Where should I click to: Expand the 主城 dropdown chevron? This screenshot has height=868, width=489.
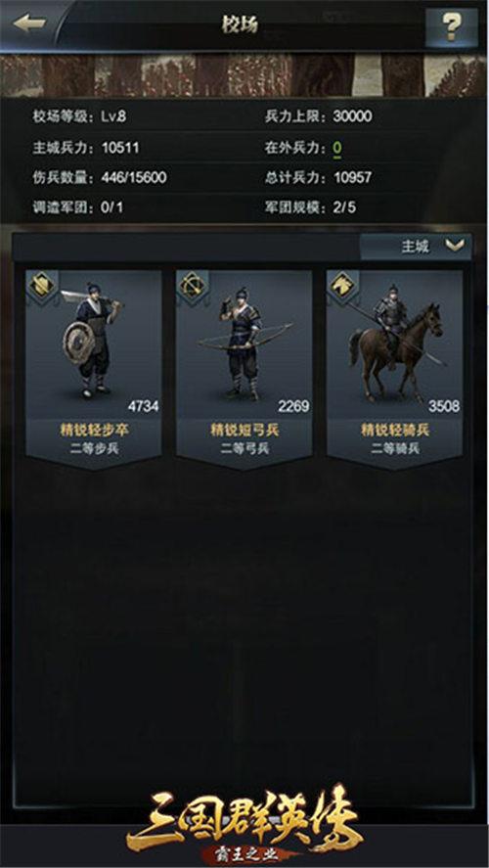tap(454, 246)
